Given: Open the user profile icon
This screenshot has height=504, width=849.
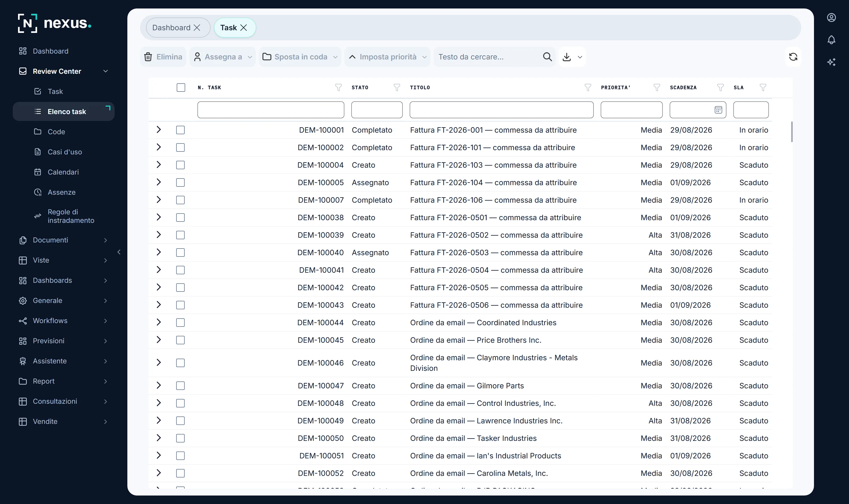Looking at the screenshot, I should (x=831, y=18).
